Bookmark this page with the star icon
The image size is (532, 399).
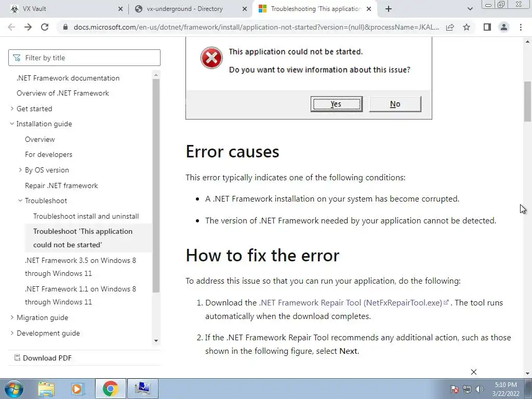pyautogui.click(x=467, y=27)
